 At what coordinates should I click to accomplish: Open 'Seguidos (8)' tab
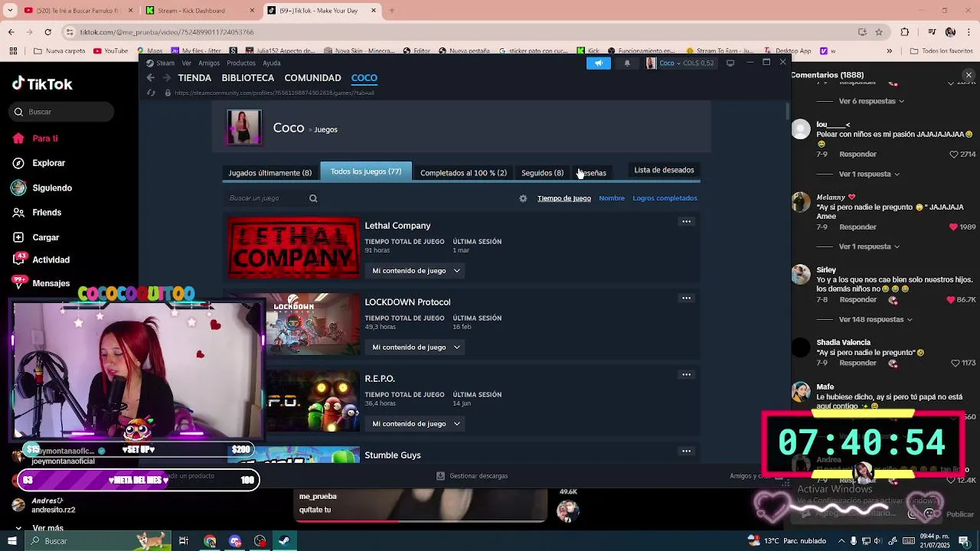(542, 173)
